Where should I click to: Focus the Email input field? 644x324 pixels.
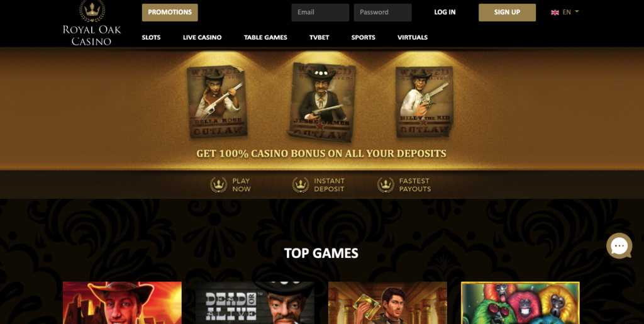320,13
